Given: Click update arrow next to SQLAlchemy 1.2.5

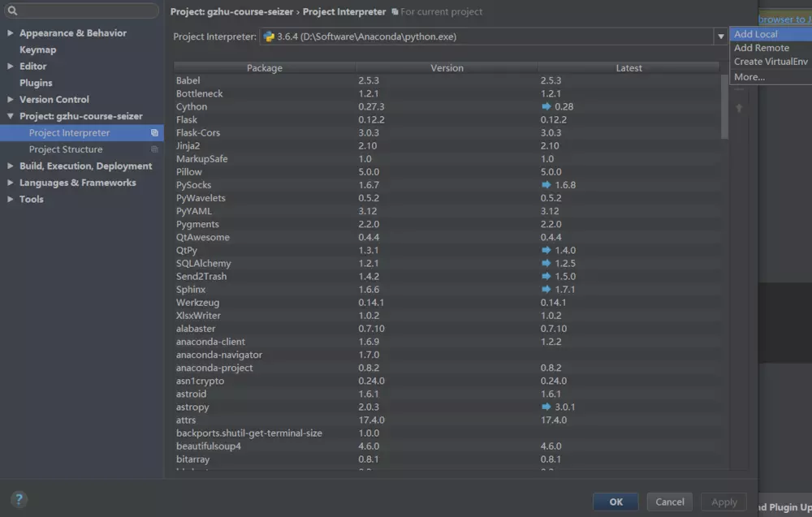Looking at the screenshot, I should [x=546, y=263].
